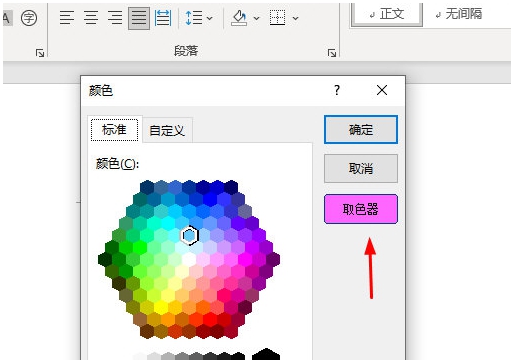Choose the darkest green hexagon at the left tip

coord(105,259)
